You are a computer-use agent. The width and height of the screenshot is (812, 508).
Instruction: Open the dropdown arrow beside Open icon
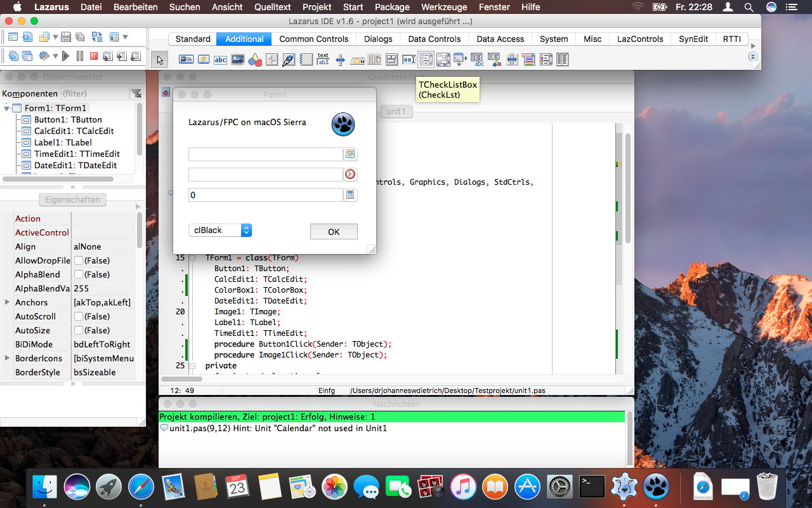55,37
